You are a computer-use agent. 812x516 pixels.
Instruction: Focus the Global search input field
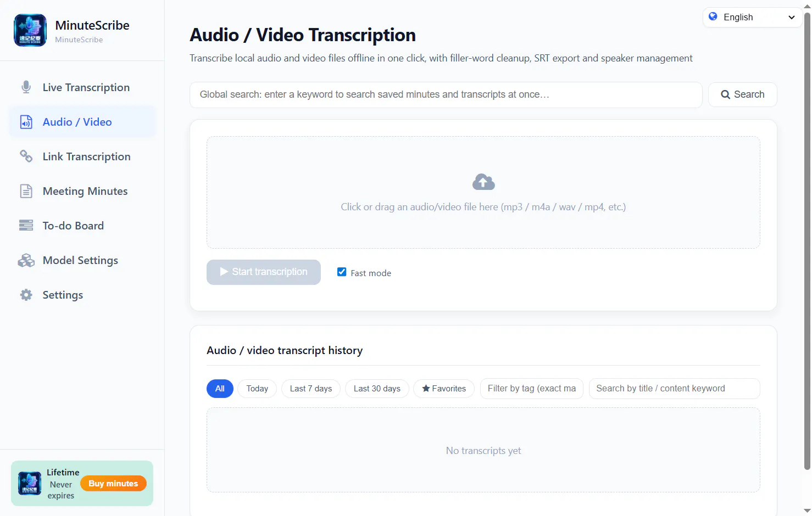coord(446,95)
